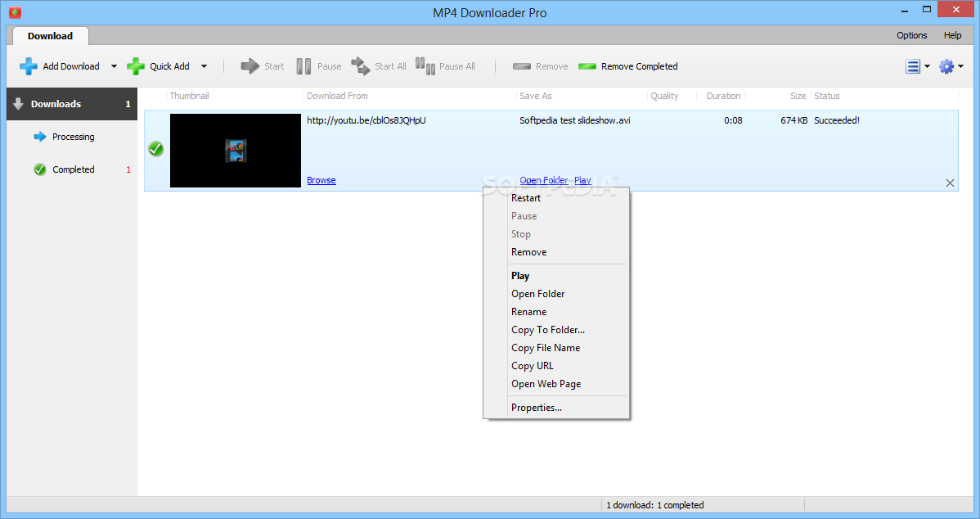Image resolution: width=980 pixels, height=519 pixels.
Task: Select the Processing category in sidebar
Action: point(72,137)
